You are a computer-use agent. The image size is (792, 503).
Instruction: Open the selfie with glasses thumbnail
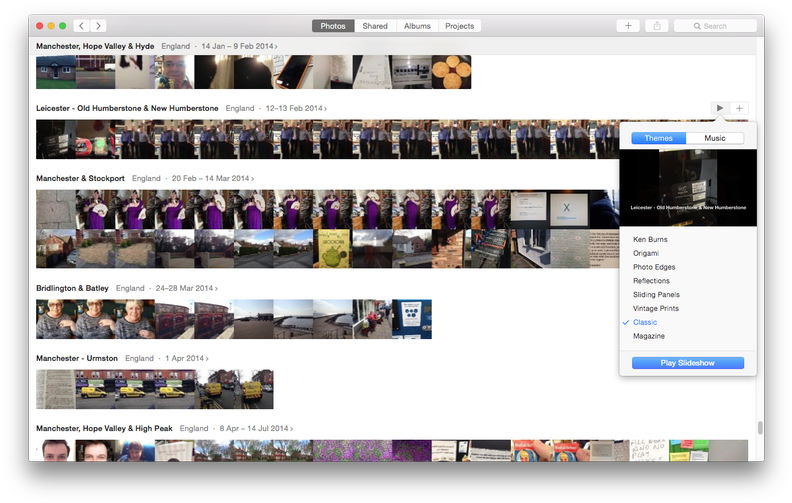tap(174, 72)
